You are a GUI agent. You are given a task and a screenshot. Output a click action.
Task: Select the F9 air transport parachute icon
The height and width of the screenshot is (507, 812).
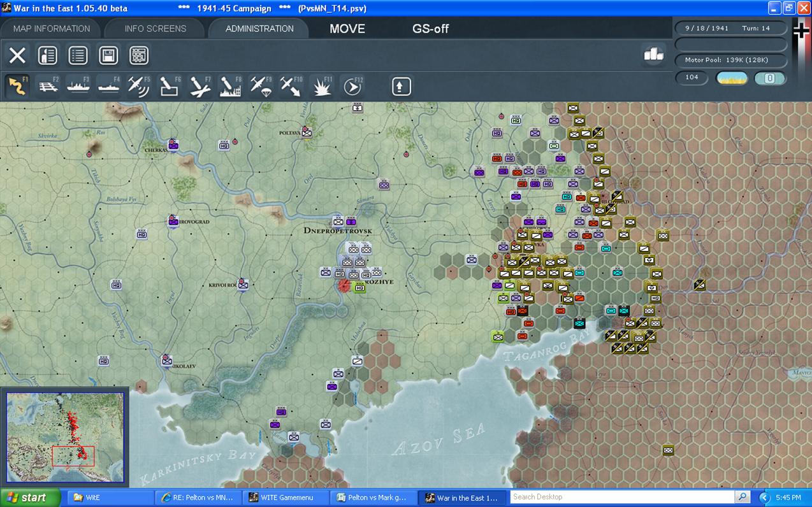[261, 86]
